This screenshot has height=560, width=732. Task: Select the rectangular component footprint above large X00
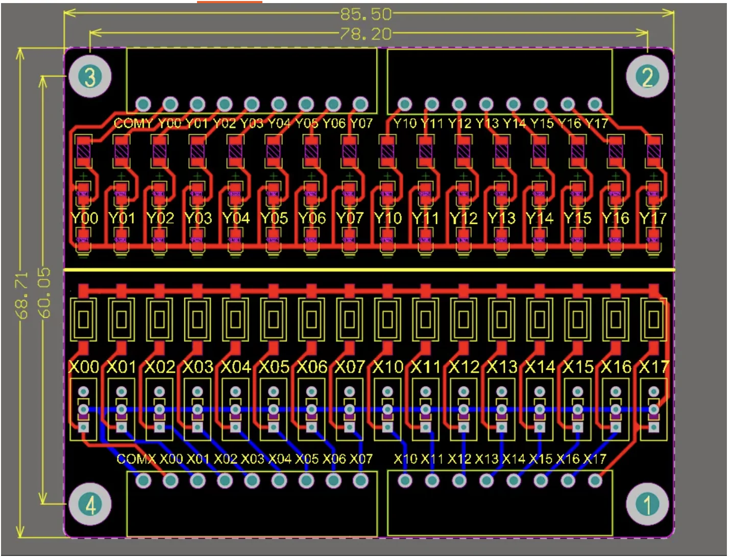pyautogui.click(x=83, y=319)
